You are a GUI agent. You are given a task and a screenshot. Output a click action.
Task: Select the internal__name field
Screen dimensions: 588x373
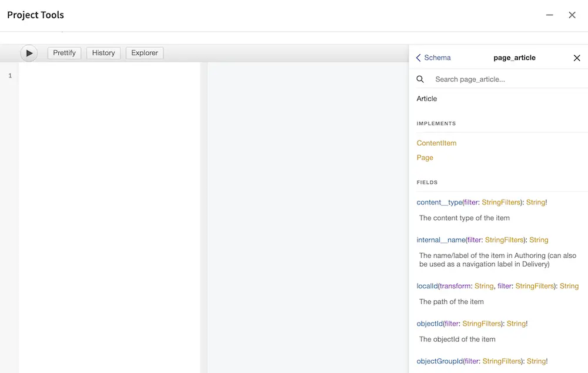[x=441, y=240]
